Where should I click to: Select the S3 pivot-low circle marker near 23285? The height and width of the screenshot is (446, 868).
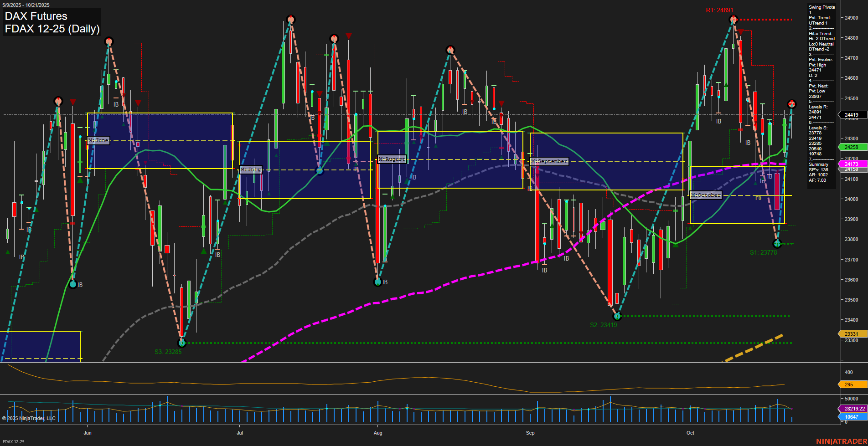click(181, 343)
